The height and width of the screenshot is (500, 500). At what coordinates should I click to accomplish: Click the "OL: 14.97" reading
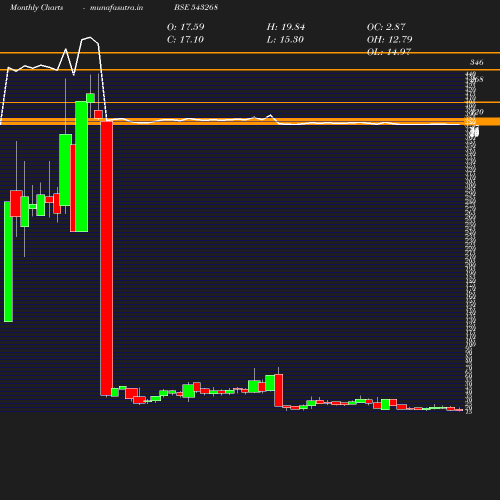389,52
